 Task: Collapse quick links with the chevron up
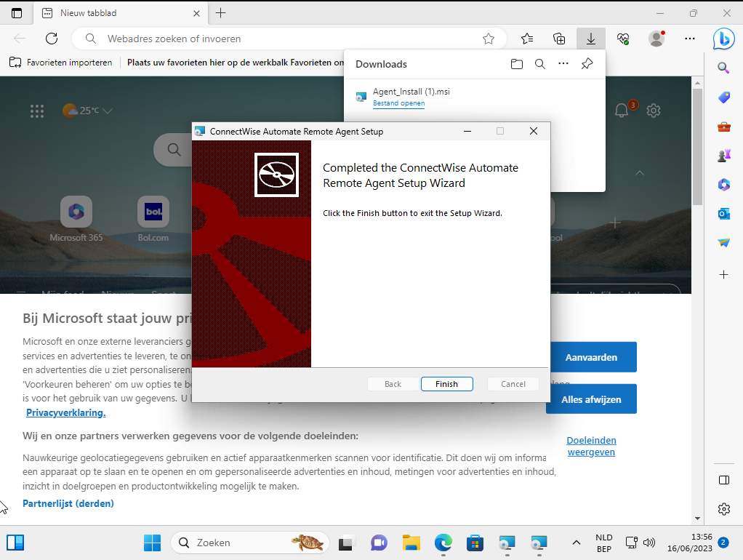(640, 173)
